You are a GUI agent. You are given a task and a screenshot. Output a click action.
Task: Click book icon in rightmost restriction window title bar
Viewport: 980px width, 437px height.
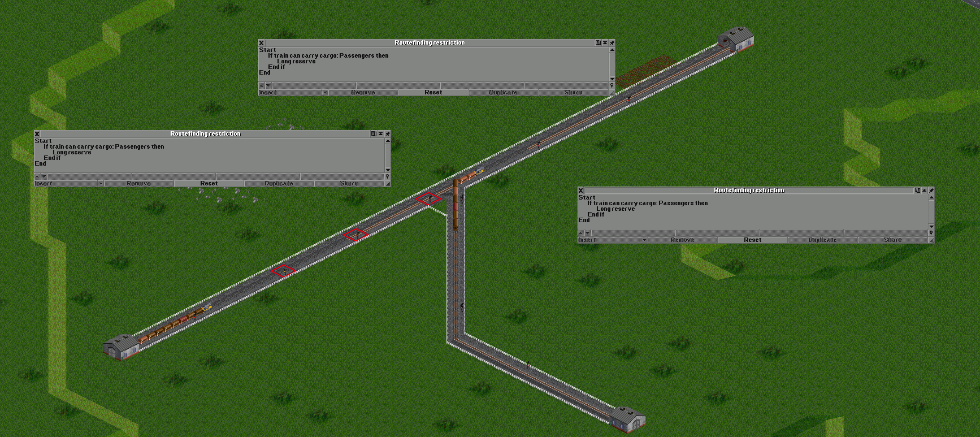click(917, 190)
